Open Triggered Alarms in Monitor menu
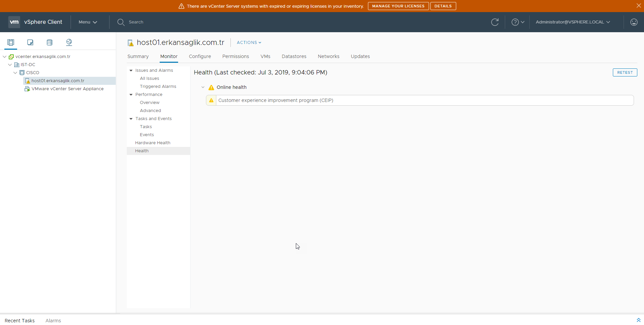 point(158,87)
